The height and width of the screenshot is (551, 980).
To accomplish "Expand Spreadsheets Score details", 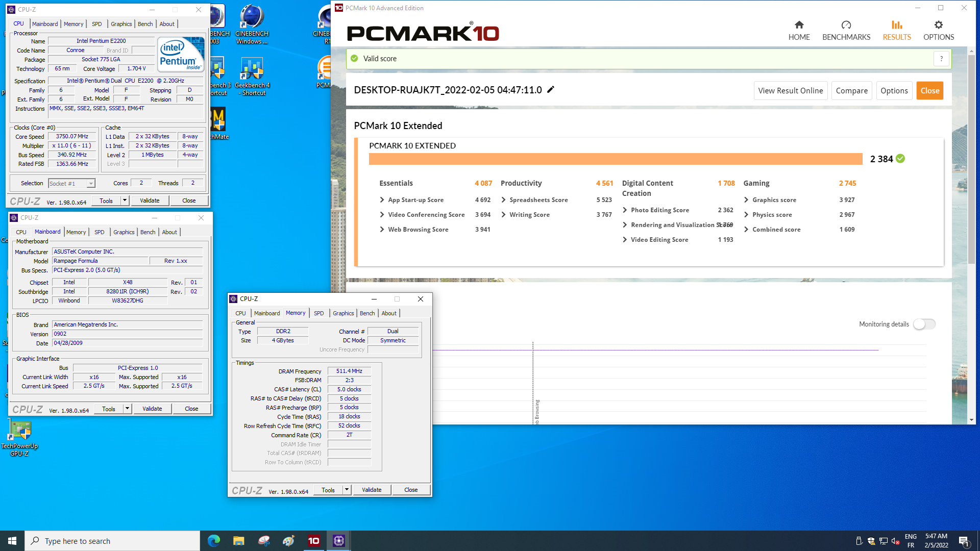I will pos(503,200).
